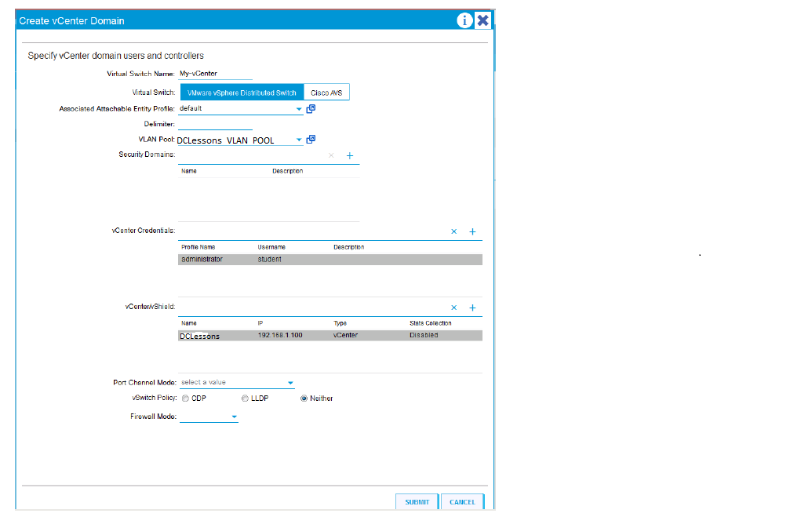The height and width of the screenshot is (517, 812).
Task: Click the Disabled Stats Collection cell
Action: pos(424,335)
